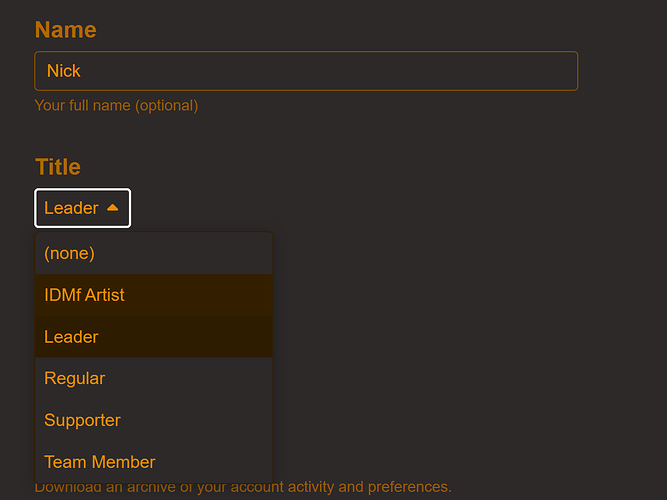Click the caret icon in Title dropdown
This screenshot has width=667, height=500.
pos(112,208)
